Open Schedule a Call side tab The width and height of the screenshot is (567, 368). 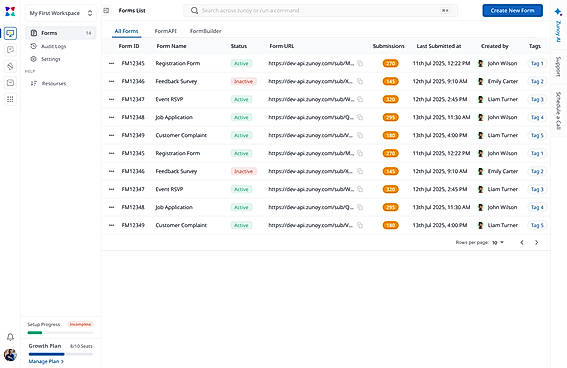(x=558, y=111)
